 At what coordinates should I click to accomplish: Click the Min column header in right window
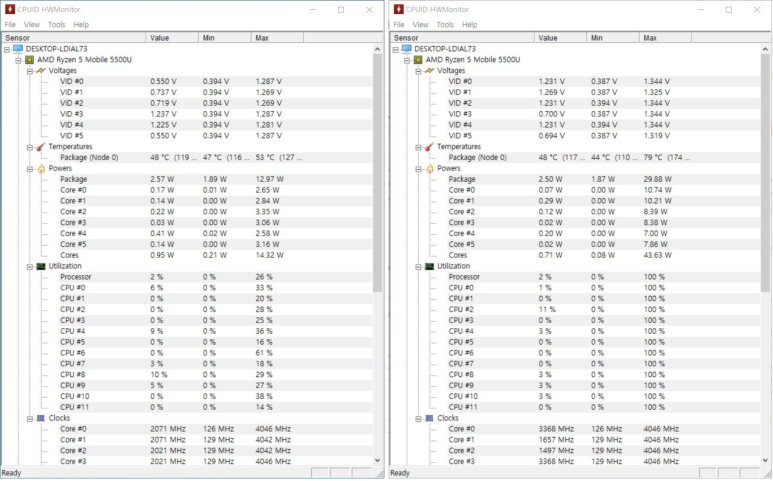point(613,38)
